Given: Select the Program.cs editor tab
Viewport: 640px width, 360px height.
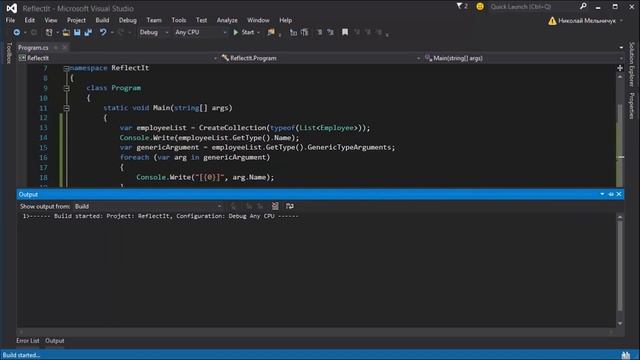Looking at the screenshot, I should click(33, 48).
